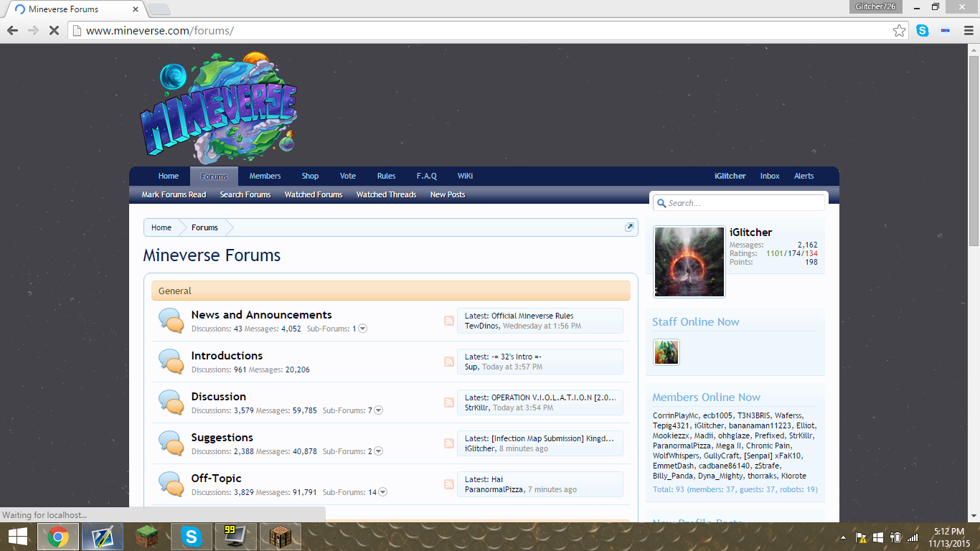
Task: Open the quick navigation icon in the breadcrumb bar
Action: [629, 227]
